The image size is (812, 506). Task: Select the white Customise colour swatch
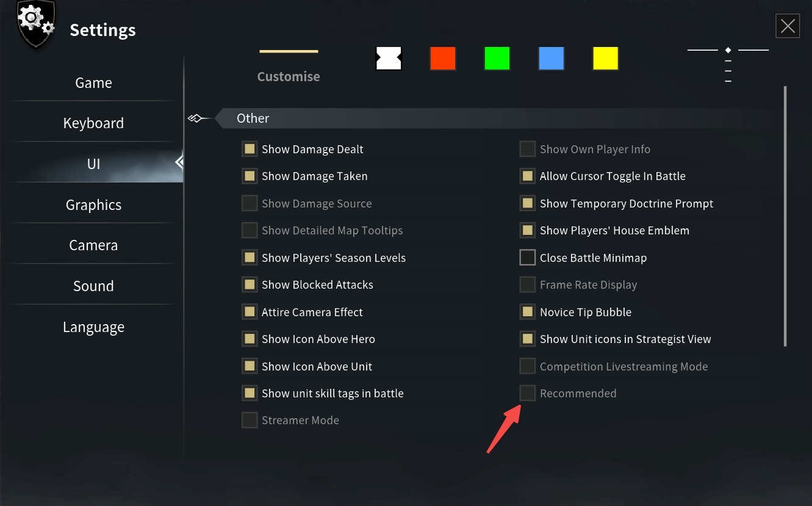pos(389,59)
